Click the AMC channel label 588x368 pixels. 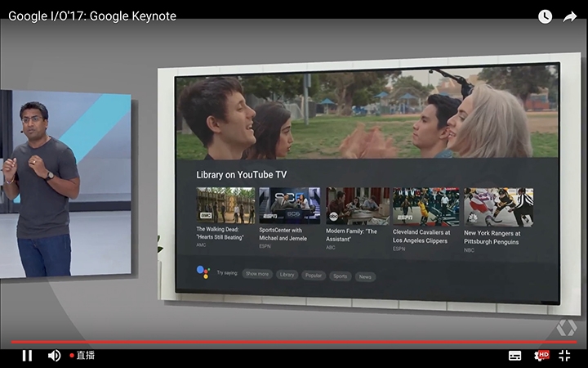click(x=201, y=245)
